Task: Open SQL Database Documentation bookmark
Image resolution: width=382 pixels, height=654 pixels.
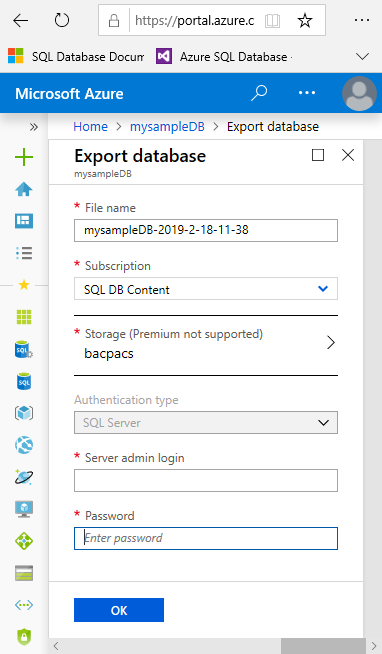Action: [x=76, y=56]
